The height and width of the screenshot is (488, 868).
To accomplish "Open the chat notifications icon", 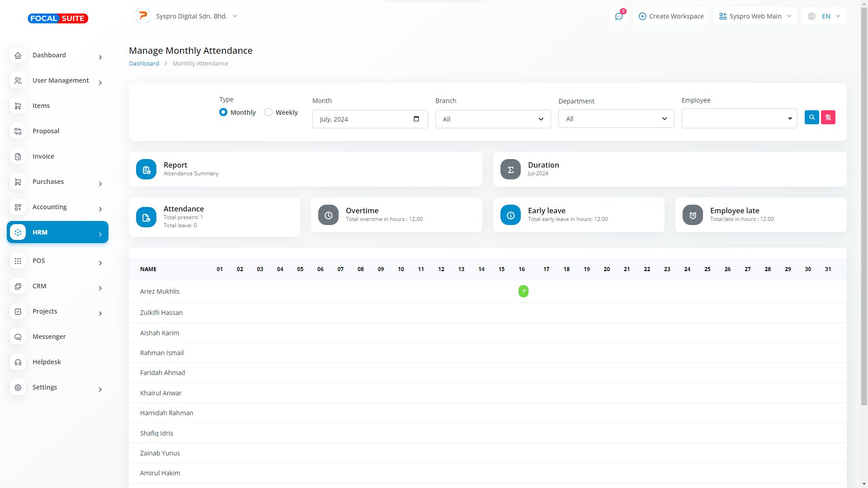I will coord(618,16).
